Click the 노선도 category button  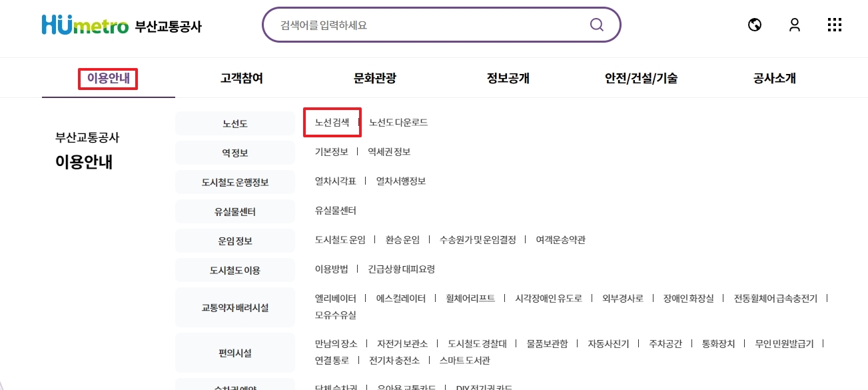(x=234, y=123)
